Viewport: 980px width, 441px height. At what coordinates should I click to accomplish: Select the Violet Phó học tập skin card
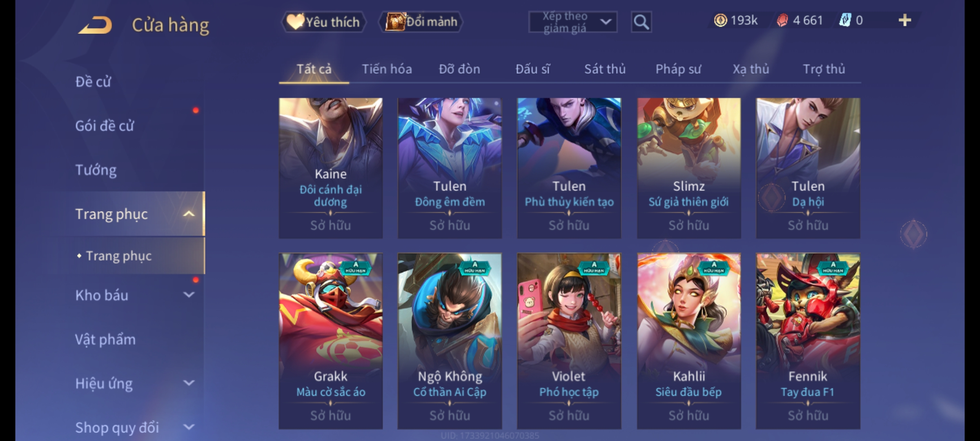coord(569,341)
